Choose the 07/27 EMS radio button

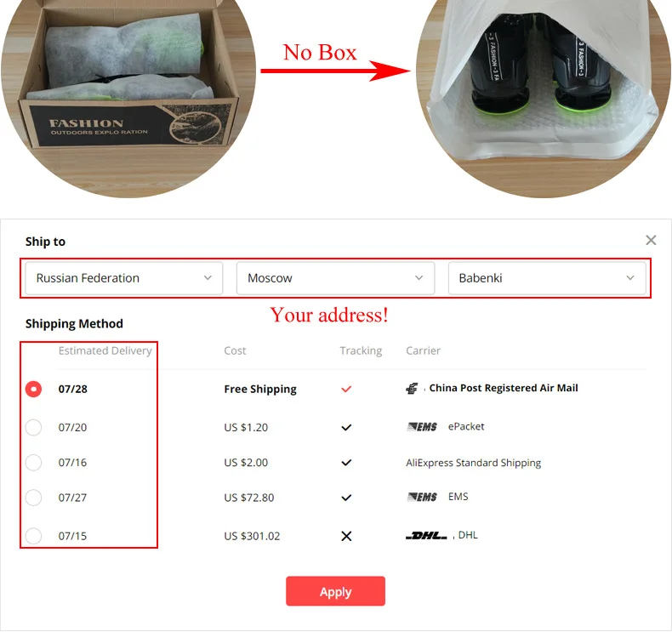pos(33,498)
